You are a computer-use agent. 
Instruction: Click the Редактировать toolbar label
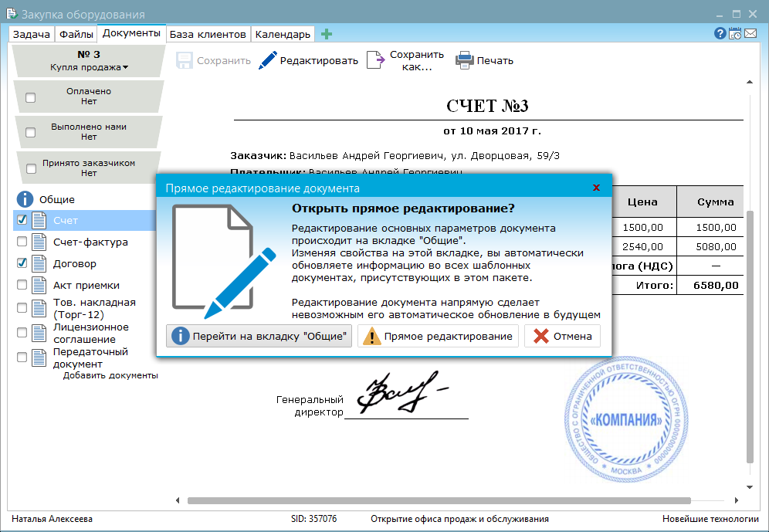click(x=319, y=61)
